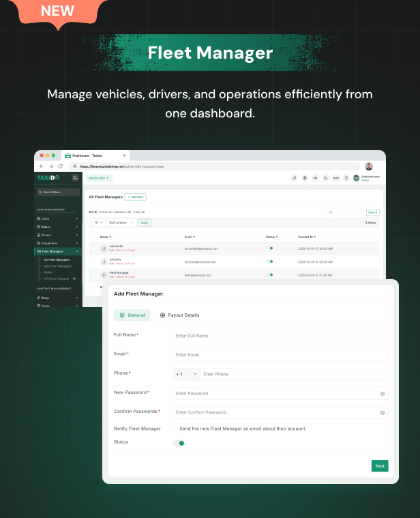420x518 pixels.
Task: Click the Drivers sidebar icon
Action: (x=39, y=235)
